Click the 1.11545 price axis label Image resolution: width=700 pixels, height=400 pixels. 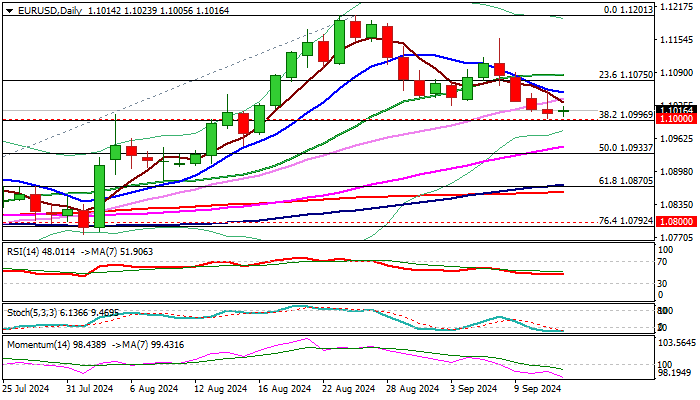(679, 41)
